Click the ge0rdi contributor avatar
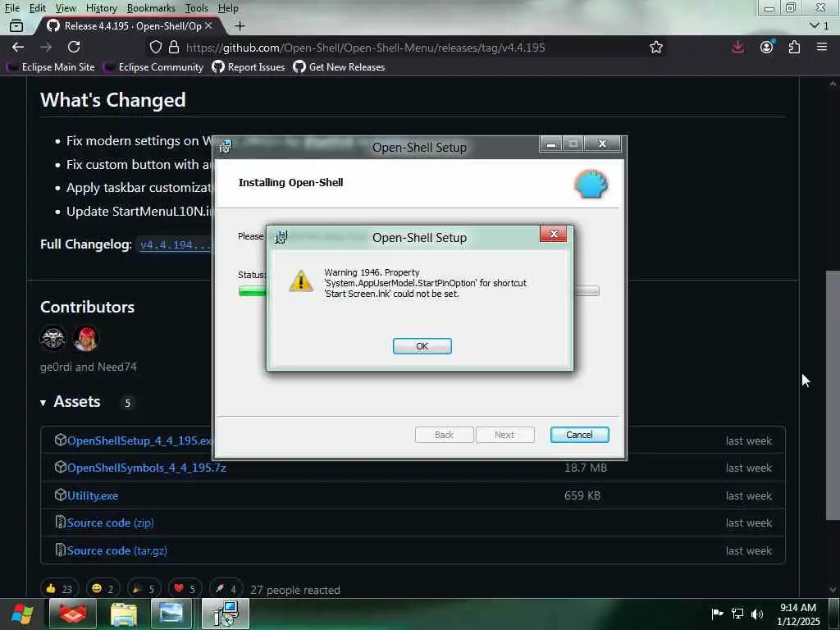840x630 pixels. 53,338
